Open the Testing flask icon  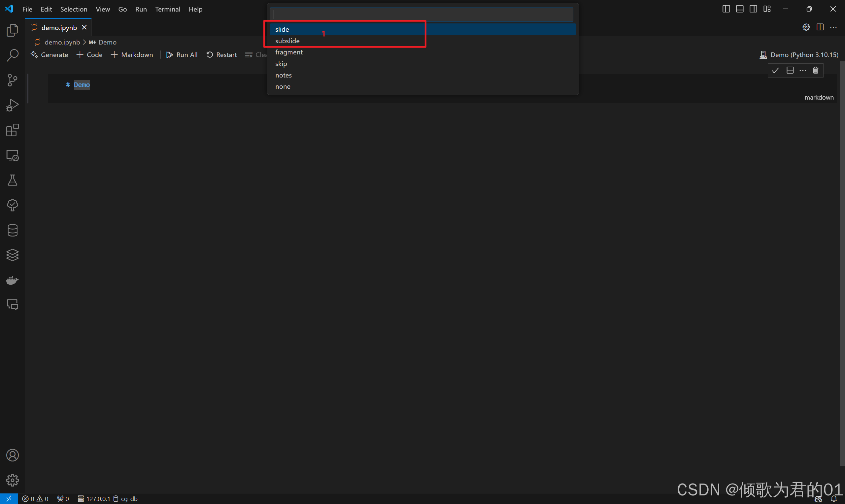pyautogui.click(x=13, y=180)
